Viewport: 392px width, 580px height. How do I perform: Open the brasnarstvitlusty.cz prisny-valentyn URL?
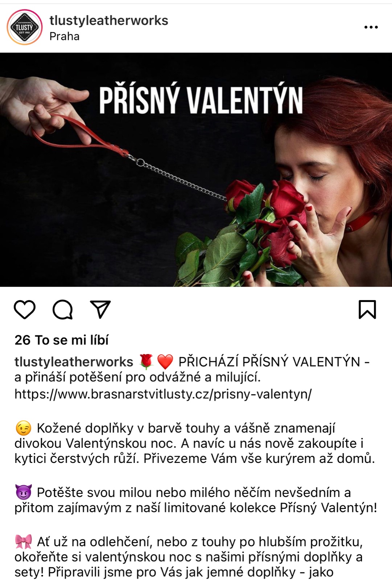[x=163, y=394]
